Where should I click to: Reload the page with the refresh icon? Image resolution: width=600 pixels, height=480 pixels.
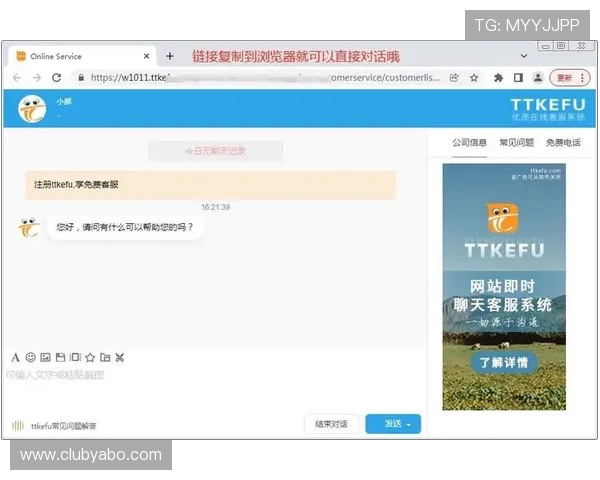click(x=57, y=78)
